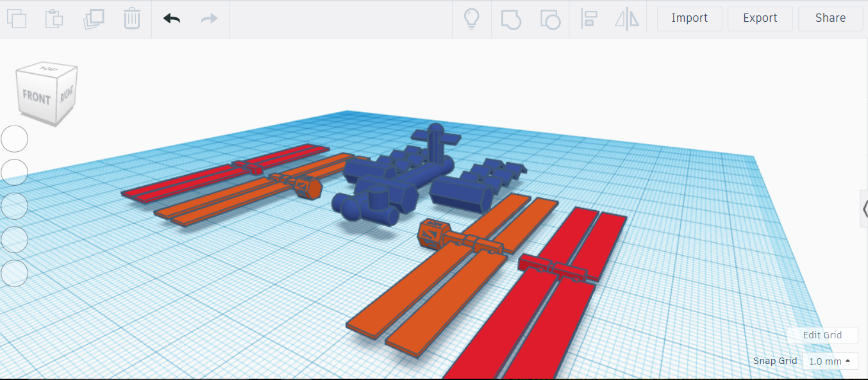Image resolution: width=868 pixels, height=380 pixels.
Task: Click the bottom circular view control button
Action: click(14, 273)
